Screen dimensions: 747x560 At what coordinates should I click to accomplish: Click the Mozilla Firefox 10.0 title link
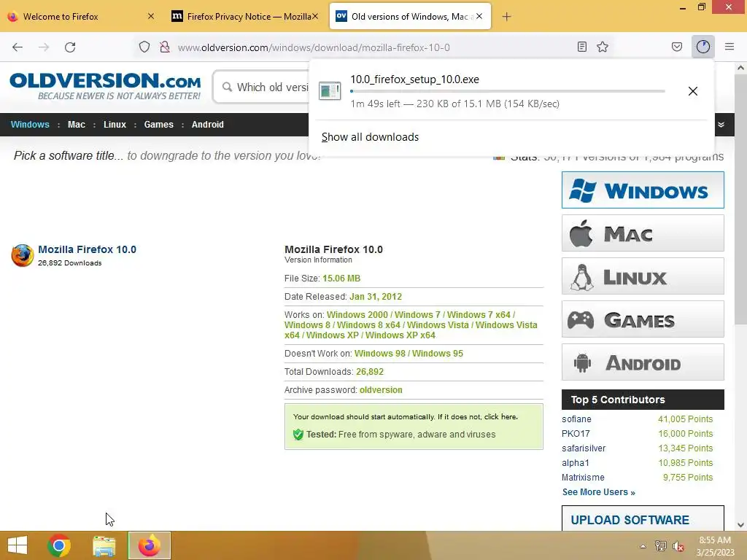pyautogui.click(x=88, y=249)
